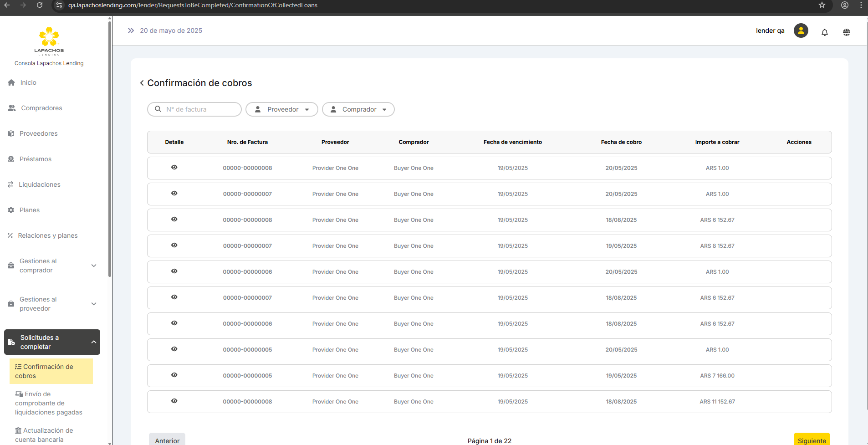868x445 pixels.
Task: Collapse sidebar with double chevron icon
Action: (x=131, y=31)
